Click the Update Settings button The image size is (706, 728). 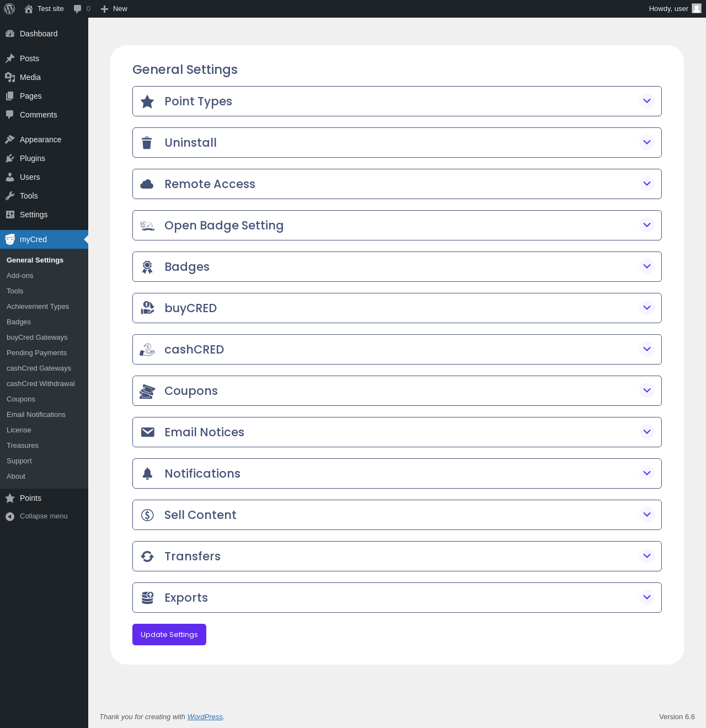click(169, 634)
